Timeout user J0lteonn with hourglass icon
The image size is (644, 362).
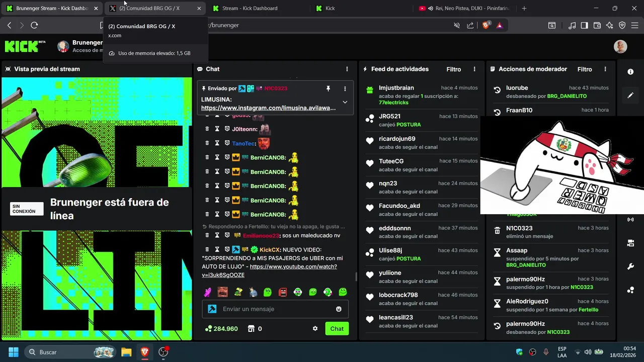[217, 129]
